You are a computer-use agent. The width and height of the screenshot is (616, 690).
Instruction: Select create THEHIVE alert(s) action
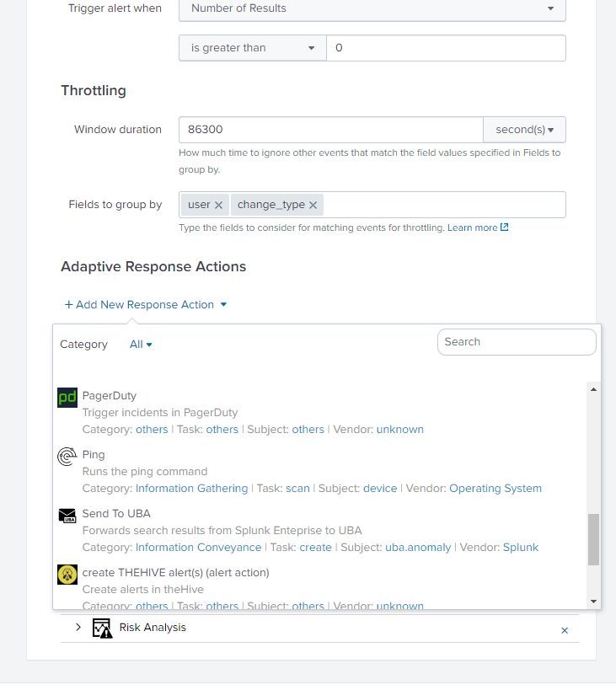pyautogui.click(x=175, y=573)
